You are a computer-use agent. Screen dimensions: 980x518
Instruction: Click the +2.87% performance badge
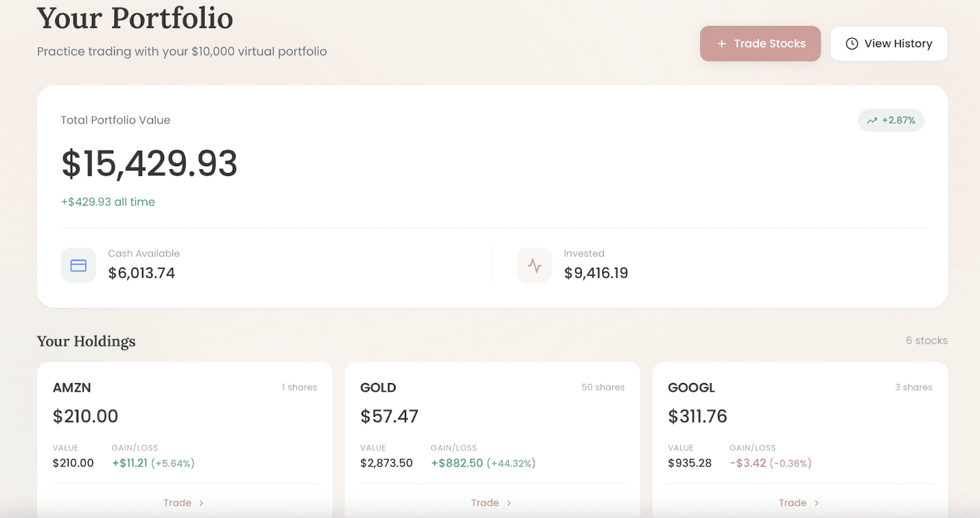[891, 120]
